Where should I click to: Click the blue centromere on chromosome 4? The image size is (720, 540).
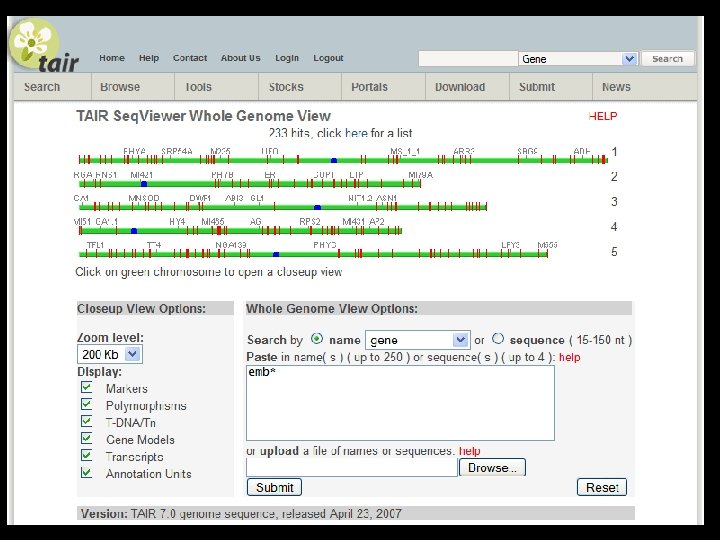pyautogui.click(x=134, y=231)
